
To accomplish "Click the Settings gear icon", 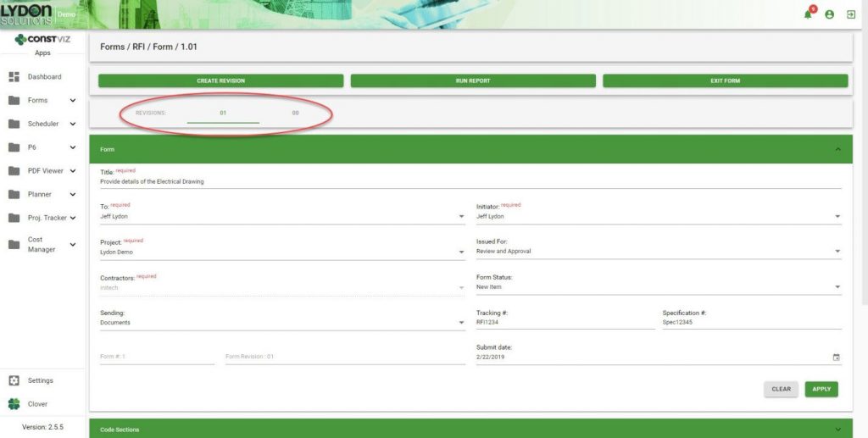I will (14, 380).
